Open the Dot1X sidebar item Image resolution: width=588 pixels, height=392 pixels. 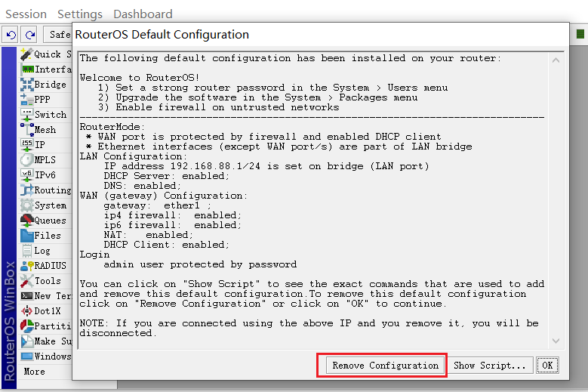[x=48, y=311]
